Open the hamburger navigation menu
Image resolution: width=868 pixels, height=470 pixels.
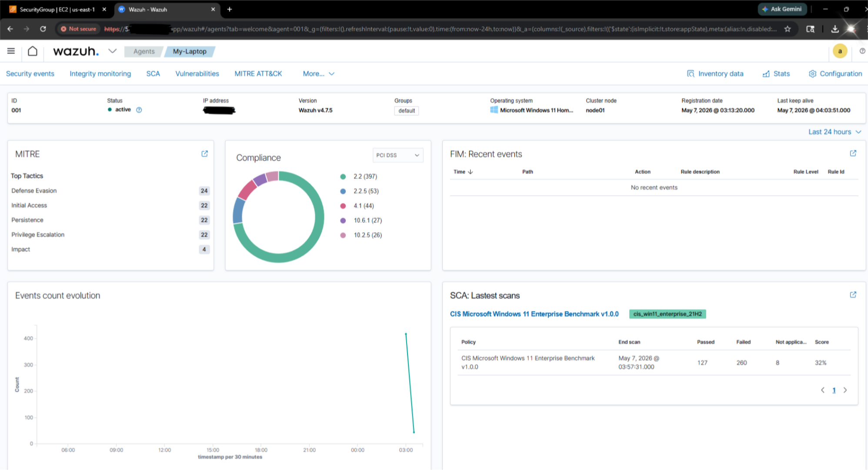(11, 51)
